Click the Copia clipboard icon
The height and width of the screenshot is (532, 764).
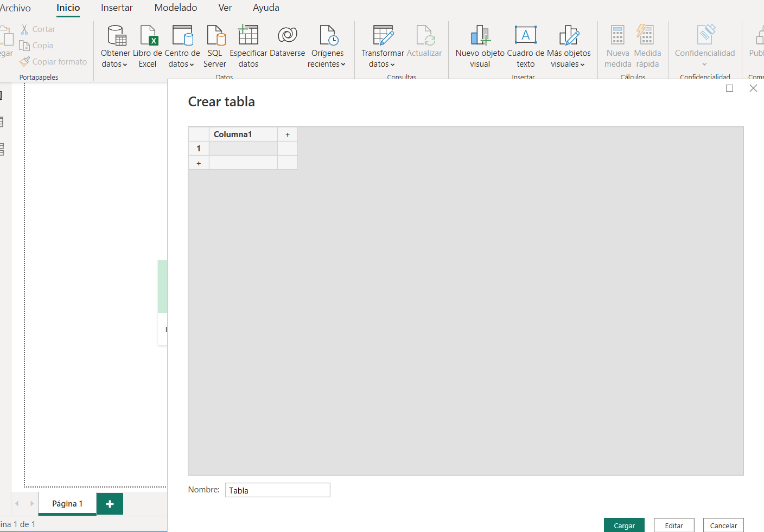tap(24, 46)
